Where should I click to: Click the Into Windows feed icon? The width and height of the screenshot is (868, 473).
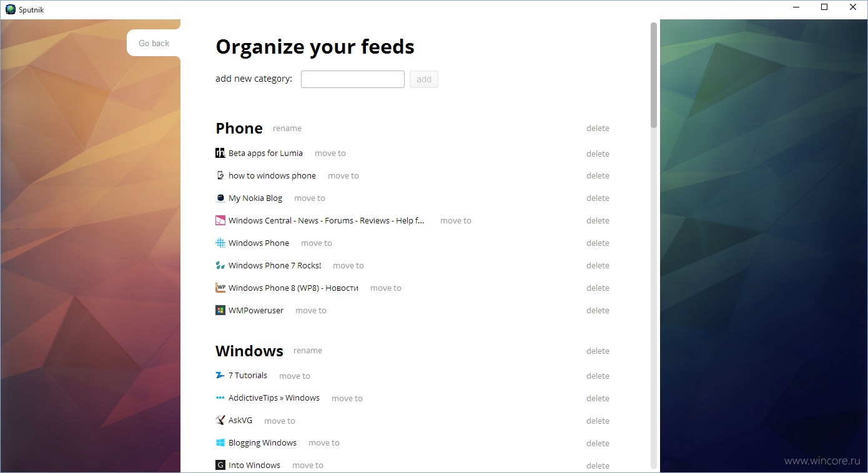[x=220, y=465]
